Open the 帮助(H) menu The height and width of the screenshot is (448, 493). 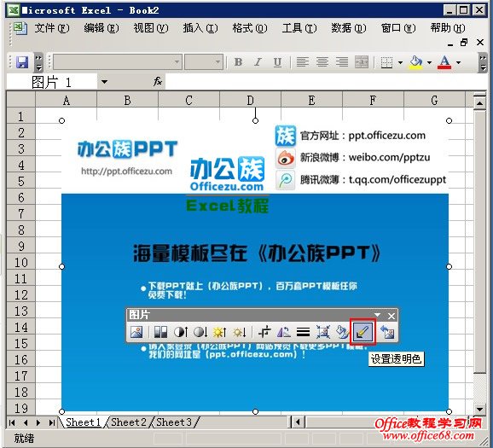tap(448, 28)
